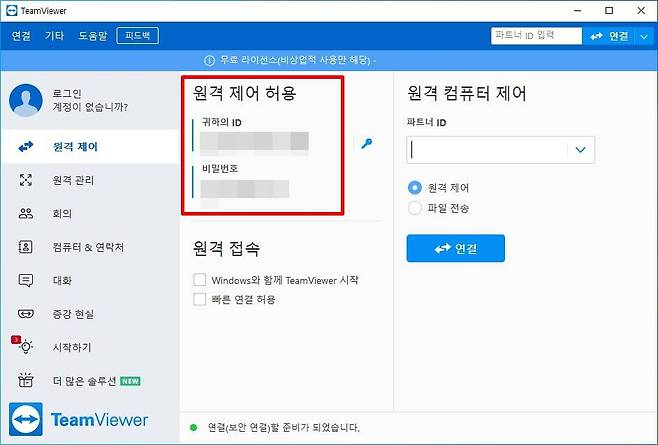Click the '파트너 ID 입력' field in header
This screenshot has height=445, width=658.
[536, 36]
